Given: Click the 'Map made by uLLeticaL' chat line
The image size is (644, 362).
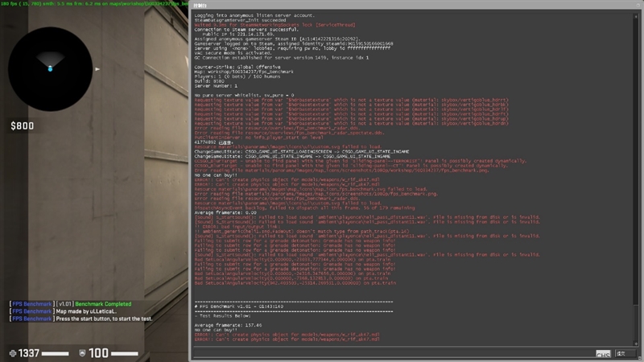Looking at the screenshot, I should (86, 311).
